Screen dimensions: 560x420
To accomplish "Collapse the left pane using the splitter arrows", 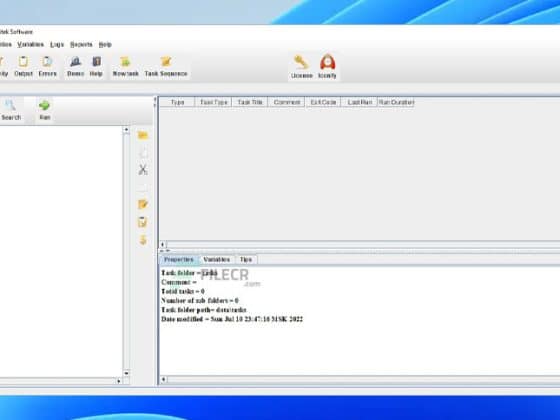I will click(x=155, y=99).
